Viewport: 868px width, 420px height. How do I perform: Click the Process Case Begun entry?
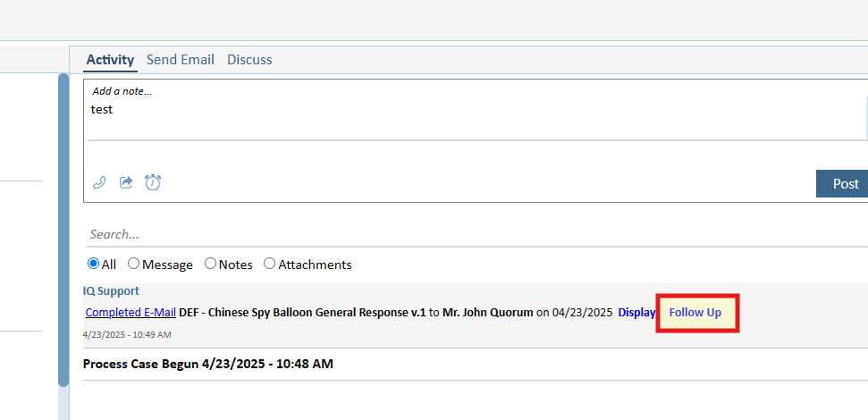click(x=208, y=364)
